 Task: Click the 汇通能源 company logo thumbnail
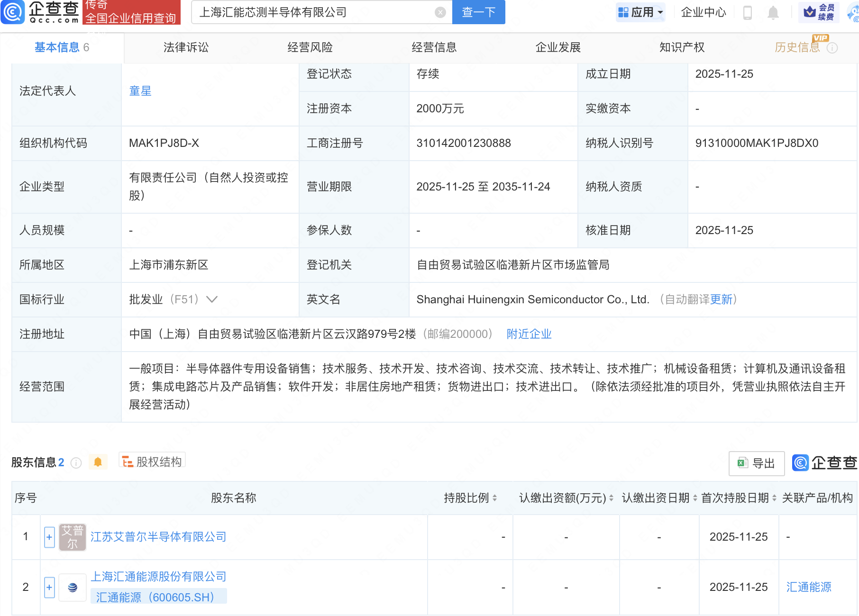click(x=72, y=587)
